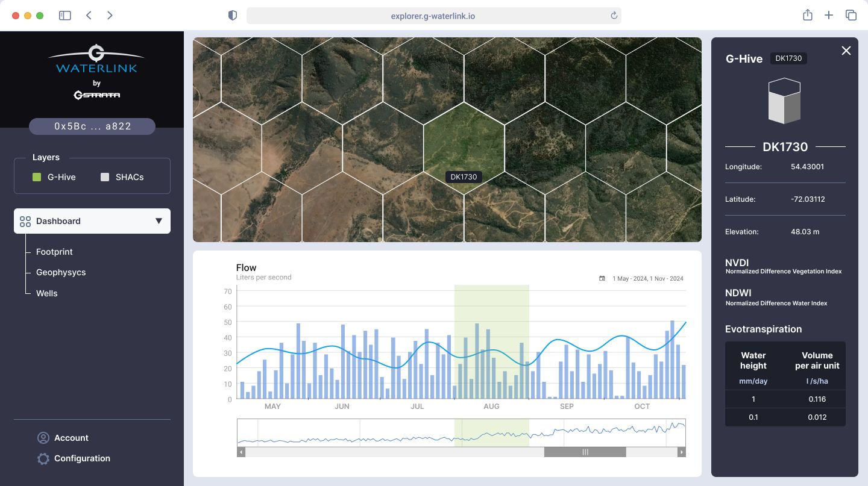Screen dimensions: 868x486
Task: Click the 0x5Bc ... a822 wallet address pill
Action: (x=92, y=126)
